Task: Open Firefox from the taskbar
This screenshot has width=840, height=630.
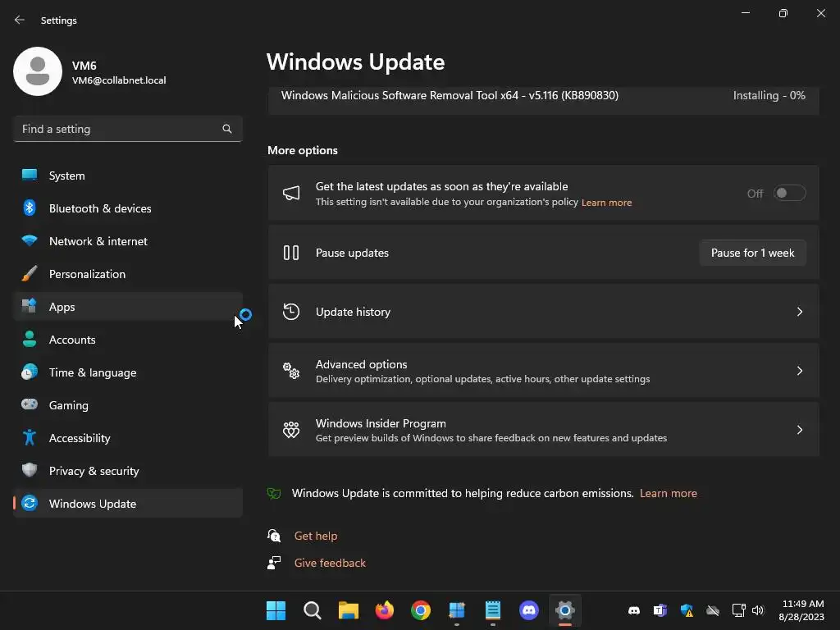Action: click(x=384, y=610)
